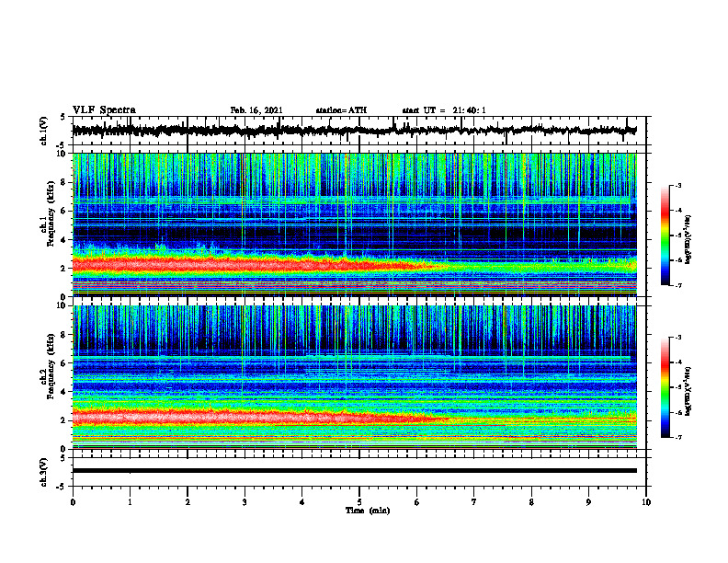The width and height of the screenshot is (728, 563).
Task: Click the "-3" label on ch.1 color bar
Action: point(677,186)
